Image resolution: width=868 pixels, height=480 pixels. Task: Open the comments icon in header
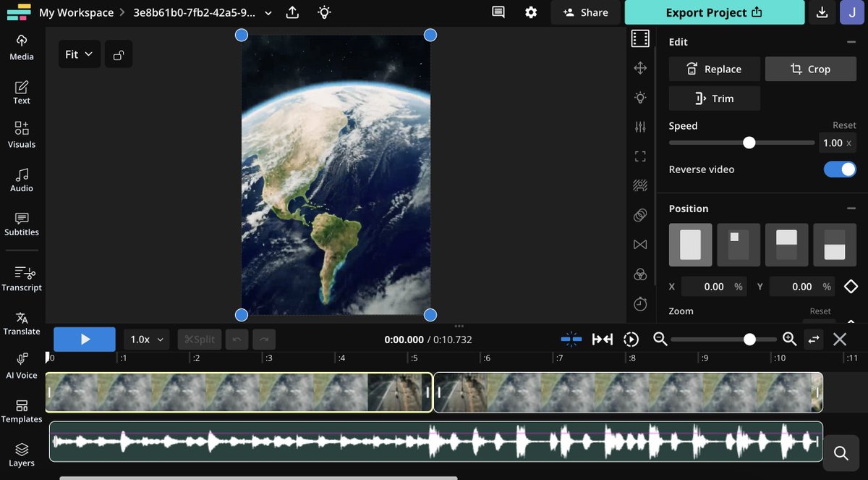(498, 12)
